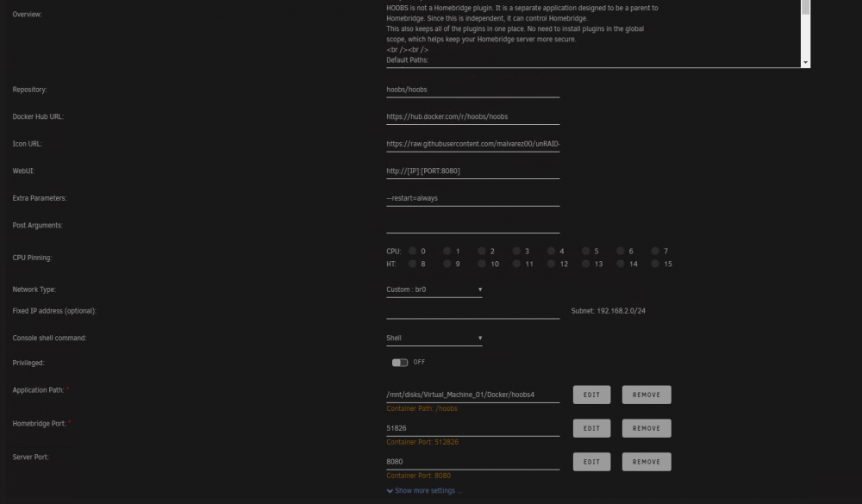The image size is (862, 504).
Task: Click the Overview scrollbar thumb
Action: point(805,7)
